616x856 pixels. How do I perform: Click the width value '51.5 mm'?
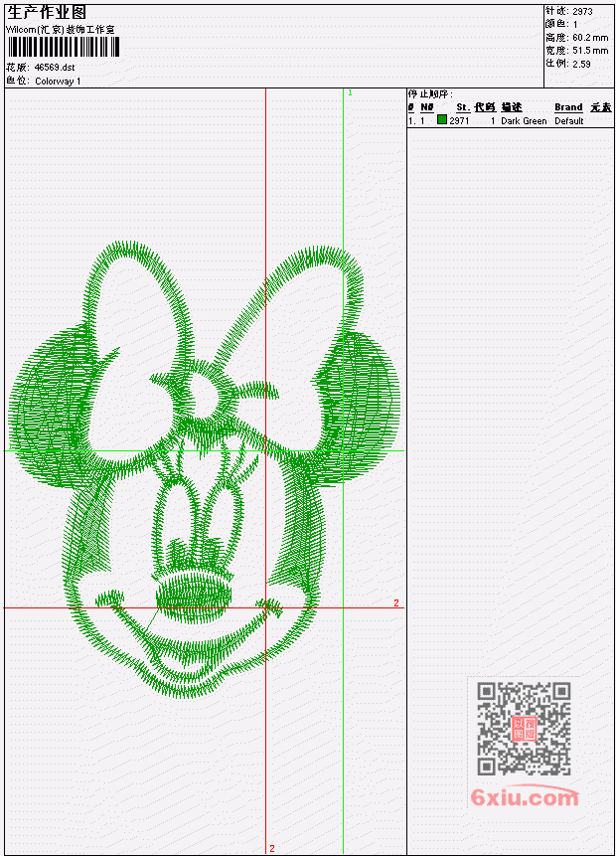pyautogui.click(x=590, y=51)
